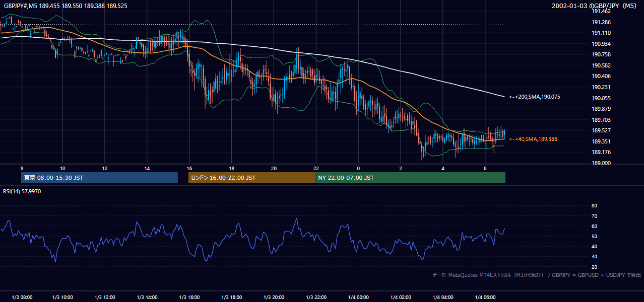Click the 1/3 22:00 time label
Image resolution: width=644 pixels, height=302 pixels.
[316, 297]
